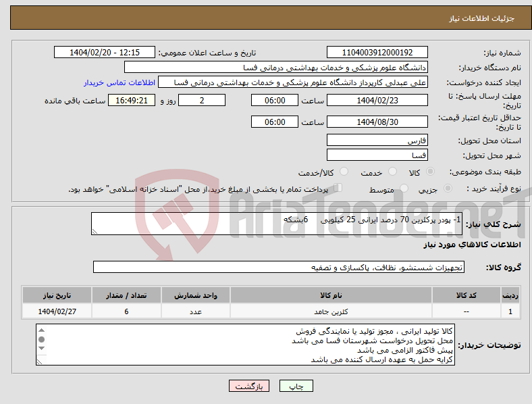Screen dimensions: 532x404
Task: Click the remaining time field 16:49:21
Action: click(132, 101)
